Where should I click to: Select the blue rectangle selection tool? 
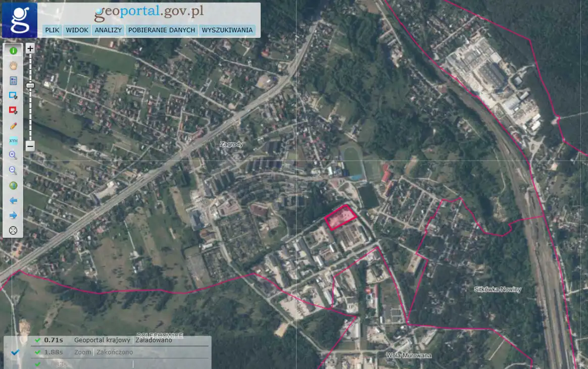(13, 95)
